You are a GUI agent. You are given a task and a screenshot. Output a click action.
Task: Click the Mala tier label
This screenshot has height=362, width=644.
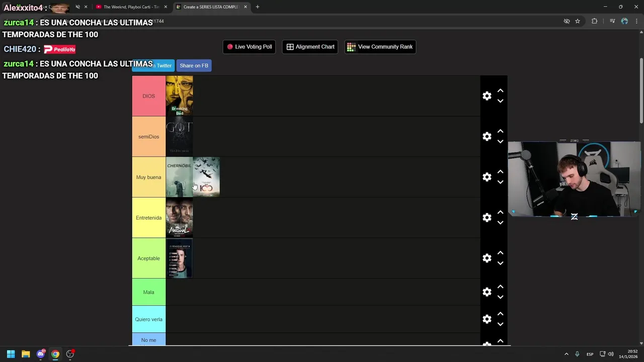pos(148,292)
